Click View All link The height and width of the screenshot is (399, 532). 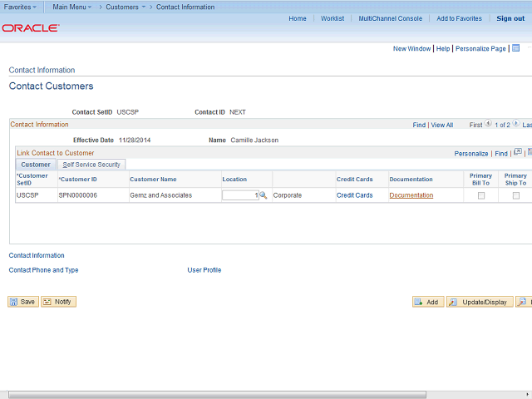(x=442, y=126)
